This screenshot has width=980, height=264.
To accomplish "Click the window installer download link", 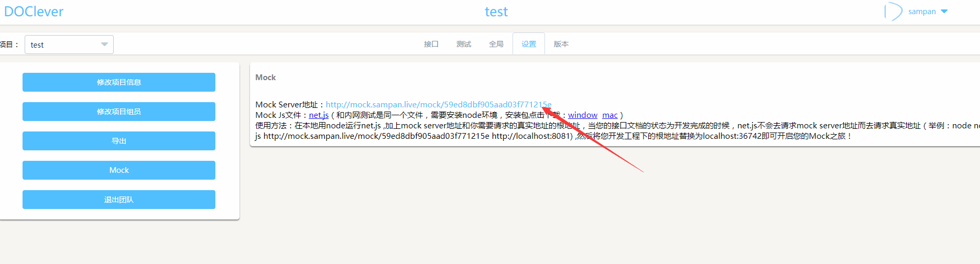I will click(582, 115).
